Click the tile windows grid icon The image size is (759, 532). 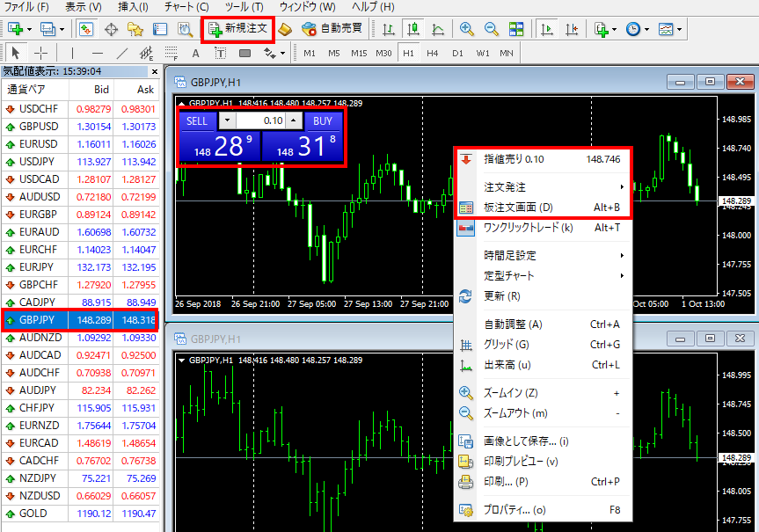click(x=516, y=29)
